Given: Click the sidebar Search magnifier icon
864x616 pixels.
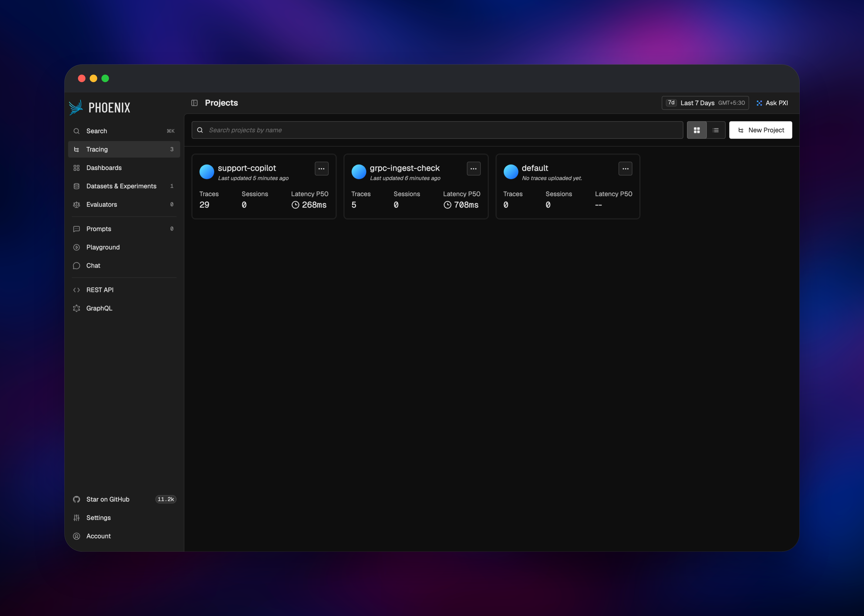Looking at the screenshot, I should coord(77,131).
